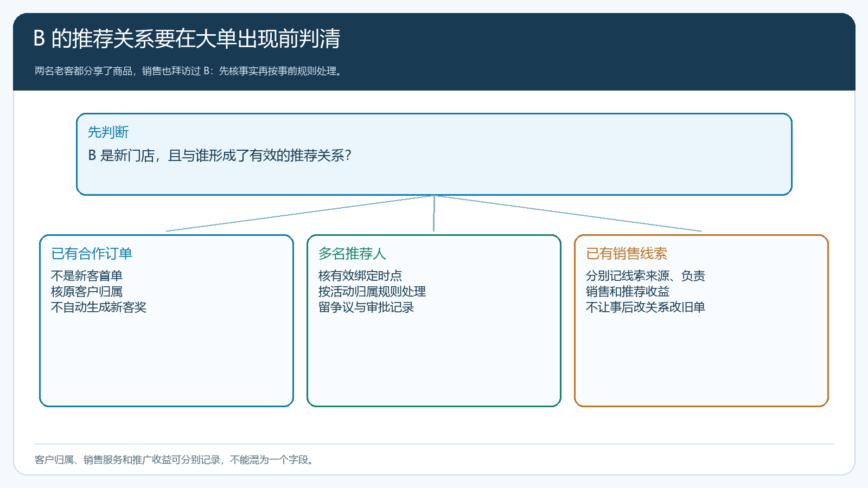Click the slide title B 的推荐关系要在大单出现前判清
The image size is (868, 488).
187,38
